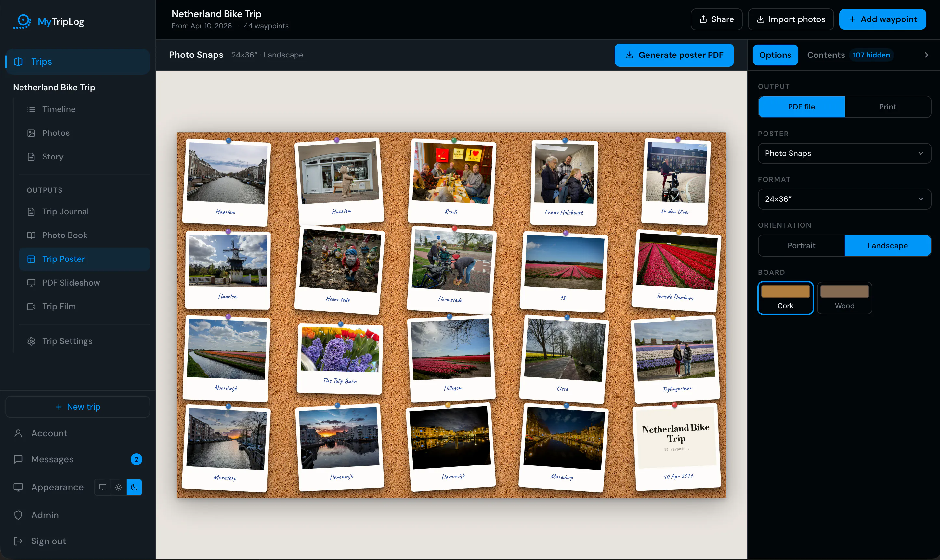The width and height of the screenshot is (940, 560).
Task: Click Add waypoint button
Action: [x=882, y=19]
